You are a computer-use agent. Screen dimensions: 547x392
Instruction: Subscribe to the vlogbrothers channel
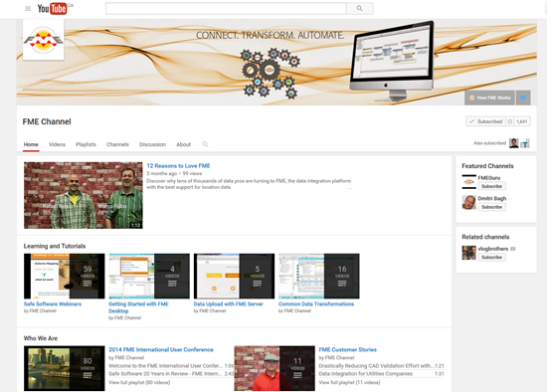click(491, 258)
